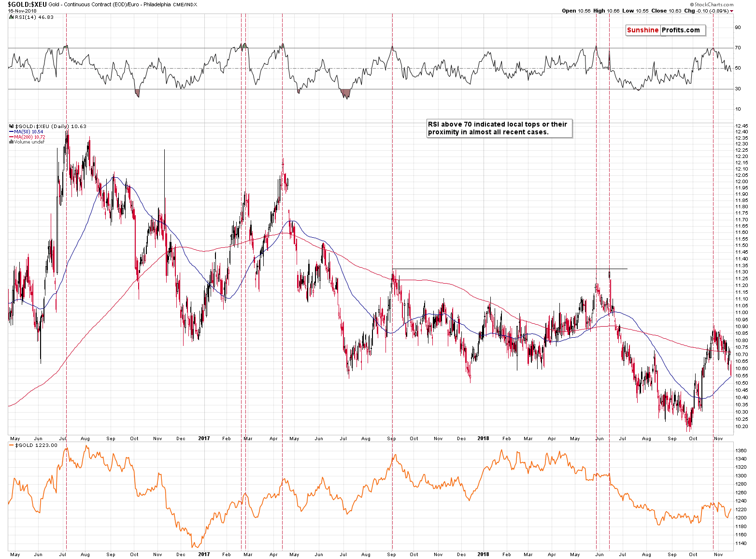Click the volume bars icon beside Volume undef
Viewport: 756px width, 559px height.
[x=12, y=142]
